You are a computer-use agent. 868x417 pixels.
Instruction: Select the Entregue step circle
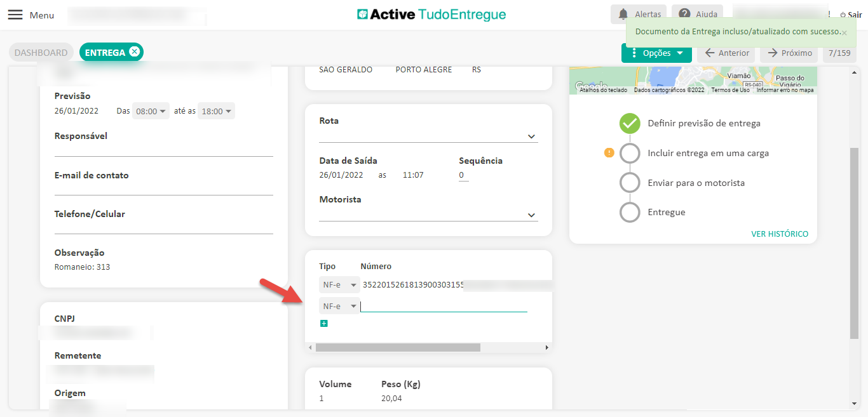tap(630, 212)
